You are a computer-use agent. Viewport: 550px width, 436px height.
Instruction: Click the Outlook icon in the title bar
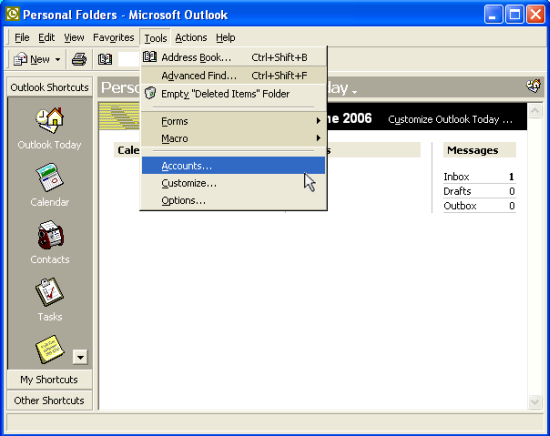tap(13, 14)
